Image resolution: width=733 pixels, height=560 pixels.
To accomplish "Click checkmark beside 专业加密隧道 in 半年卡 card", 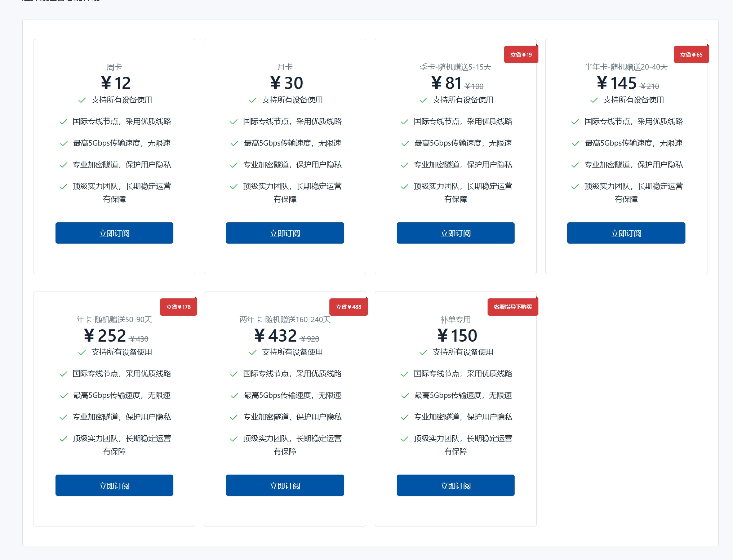I will point(575,165).
